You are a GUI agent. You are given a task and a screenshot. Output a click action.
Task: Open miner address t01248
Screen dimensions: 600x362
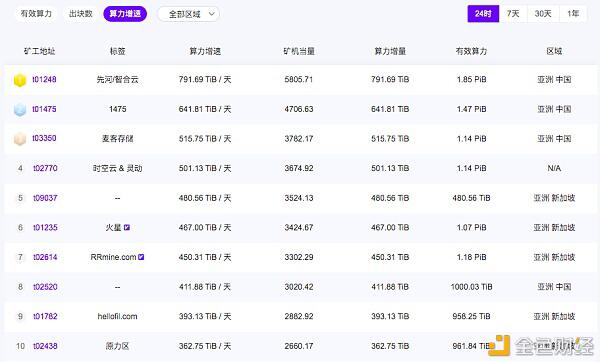[44, 80]
